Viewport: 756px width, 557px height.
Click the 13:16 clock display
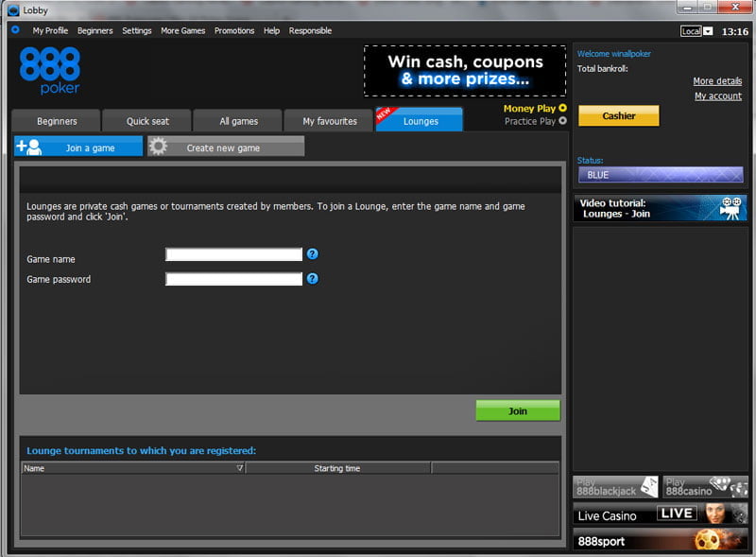[x=735, y=31]
